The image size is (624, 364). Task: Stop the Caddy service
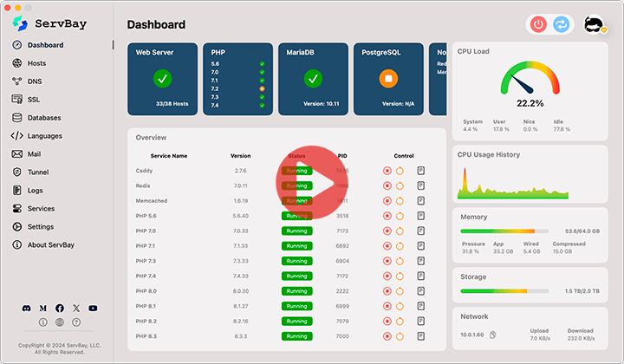pyautogui.click(x=387, y=171)
